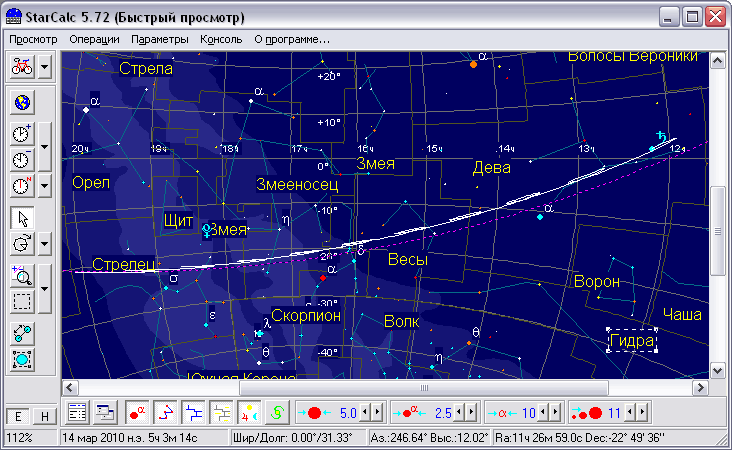The height and width of the screenshot is (450, 732).
Task: Click the E button at bottom left
Action: click(x=20, y=417)
